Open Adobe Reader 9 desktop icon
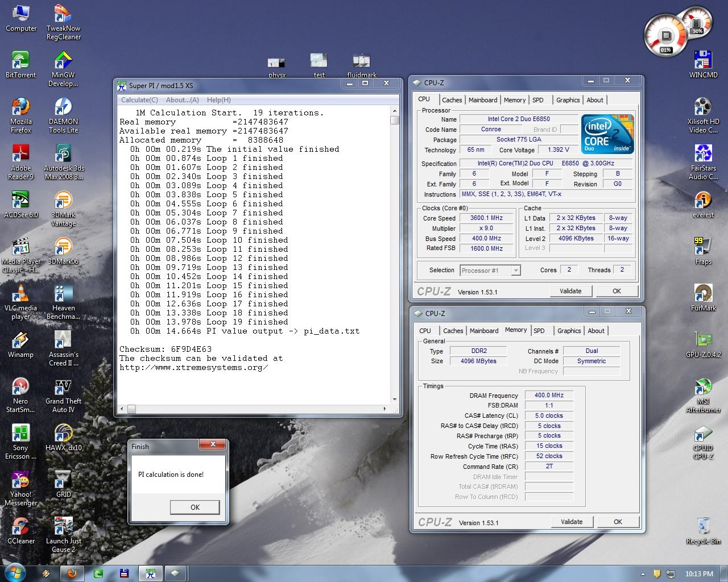Image resolution: width=728 pixels, height=582 pixels. pos(21,163)
